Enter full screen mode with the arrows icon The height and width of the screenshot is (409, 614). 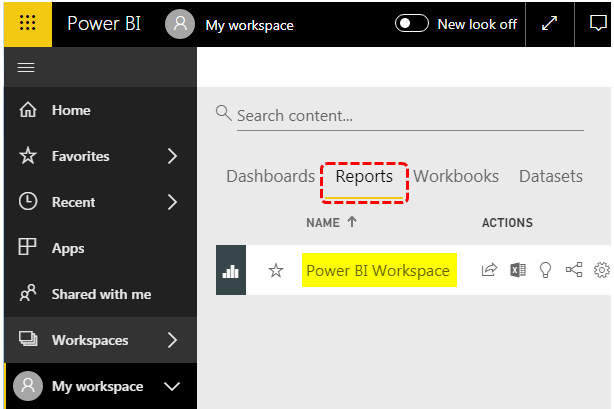pos(549,24)
